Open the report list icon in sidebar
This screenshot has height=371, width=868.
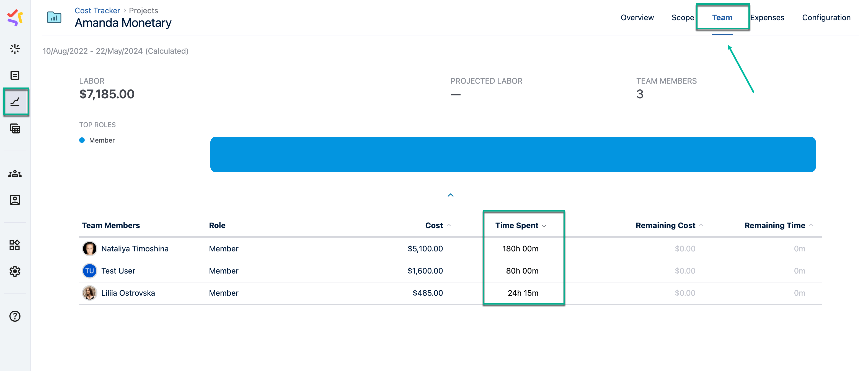point(15,75)
